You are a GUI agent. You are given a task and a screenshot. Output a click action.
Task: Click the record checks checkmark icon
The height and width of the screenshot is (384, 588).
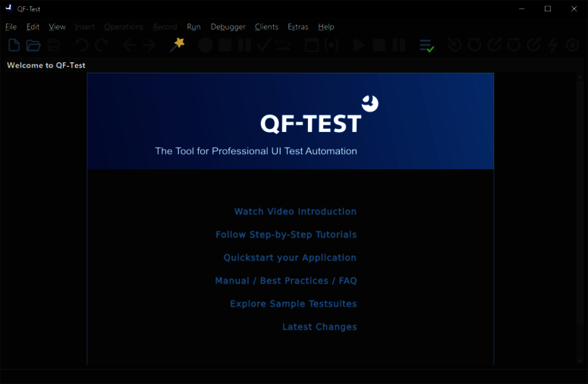click(x=264, y=46)
